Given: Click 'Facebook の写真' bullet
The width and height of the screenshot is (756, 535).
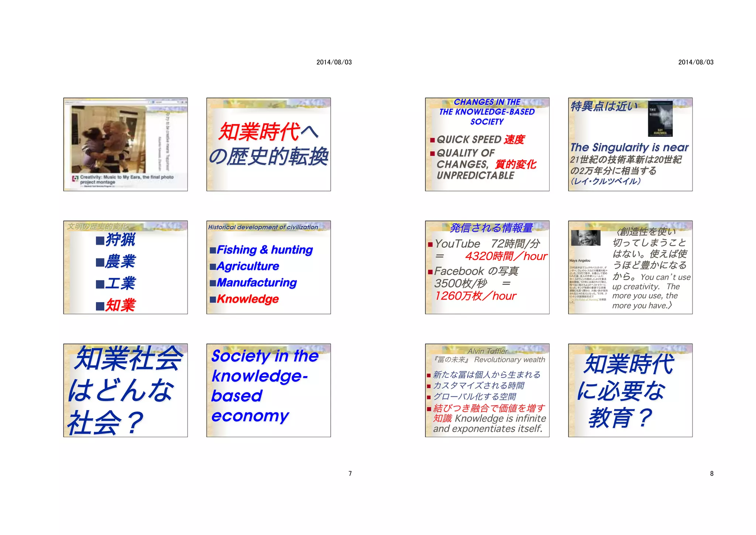Looking at the screenshot, I should pos(474,271).
